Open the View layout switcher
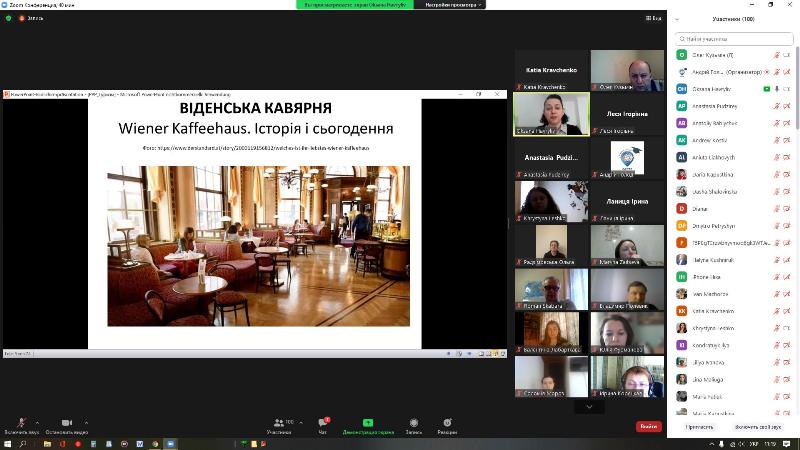The height and width of the screenshot is (450, 800). (x=653, y=18)
